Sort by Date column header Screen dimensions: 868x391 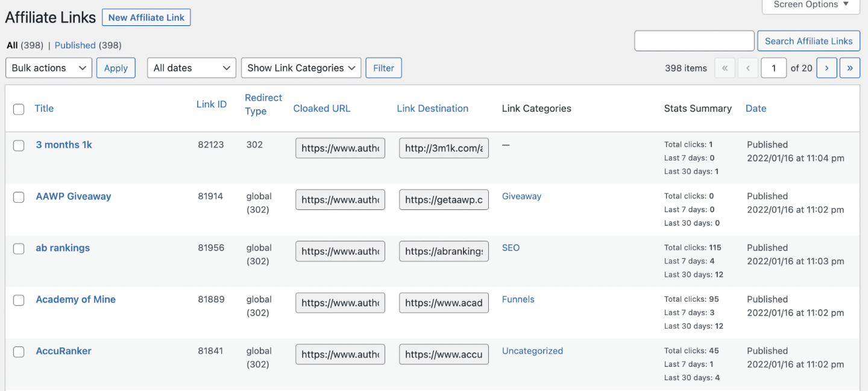tap(756, 109)
